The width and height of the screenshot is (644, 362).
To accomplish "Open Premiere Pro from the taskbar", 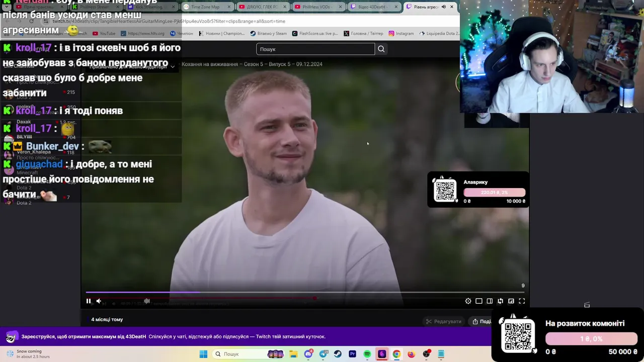I will click(x=352, y=354).
